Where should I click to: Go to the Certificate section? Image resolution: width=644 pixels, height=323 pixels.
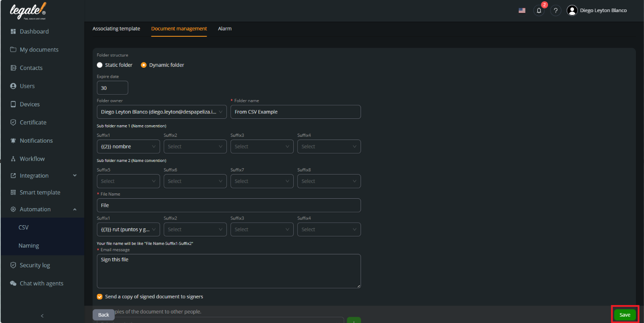(33, 122)
